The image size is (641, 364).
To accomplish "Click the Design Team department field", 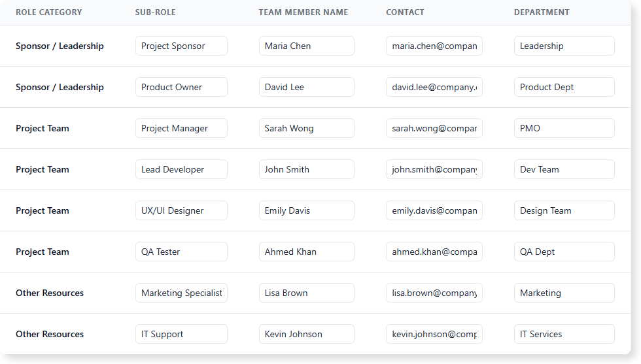I will point(564,210).
